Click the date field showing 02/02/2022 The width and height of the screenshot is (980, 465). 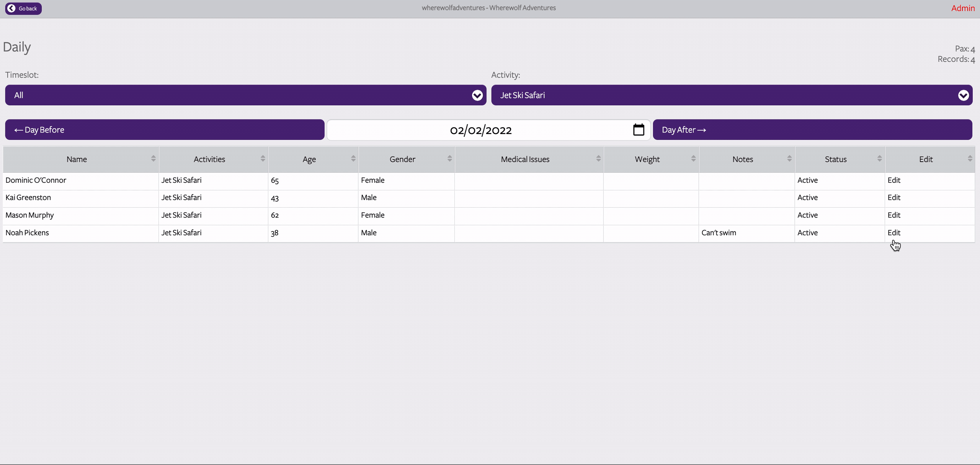pyautogui.click(x=488, y=130)
